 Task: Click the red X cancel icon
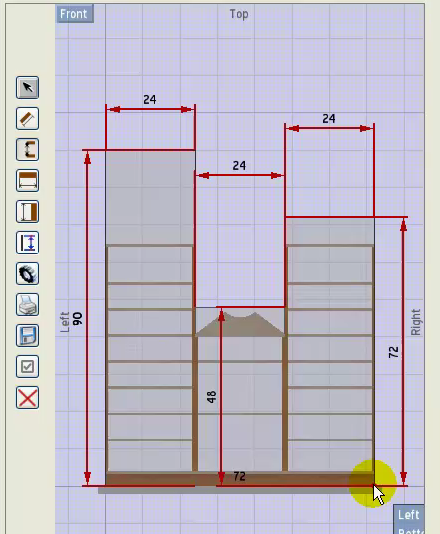(27, 397)
